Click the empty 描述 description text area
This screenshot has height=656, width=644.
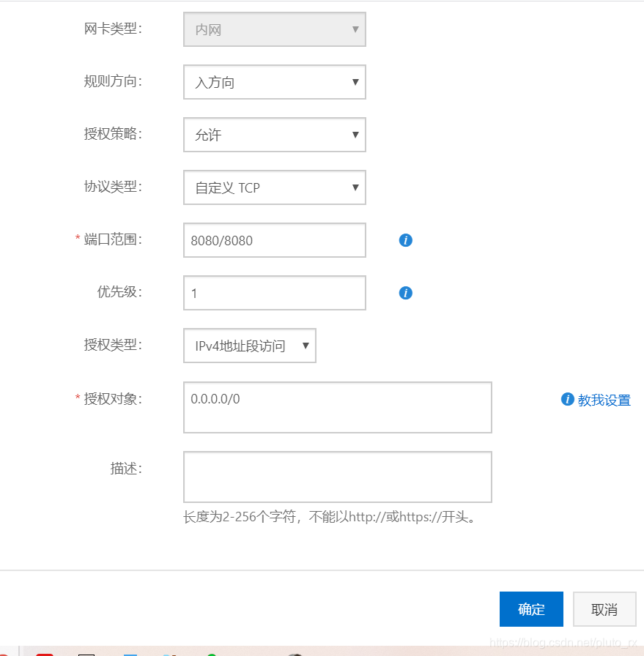[x=337, y=477]
